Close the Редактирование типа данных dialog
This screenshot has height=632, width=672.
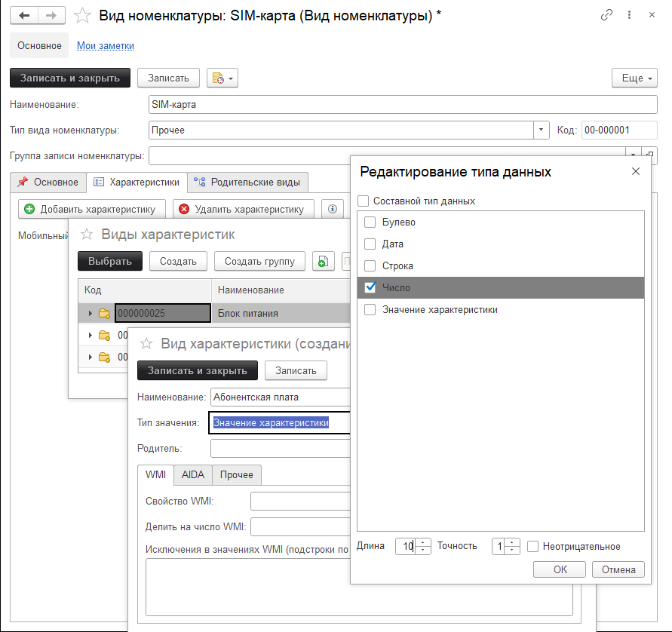tap(635, 172)
